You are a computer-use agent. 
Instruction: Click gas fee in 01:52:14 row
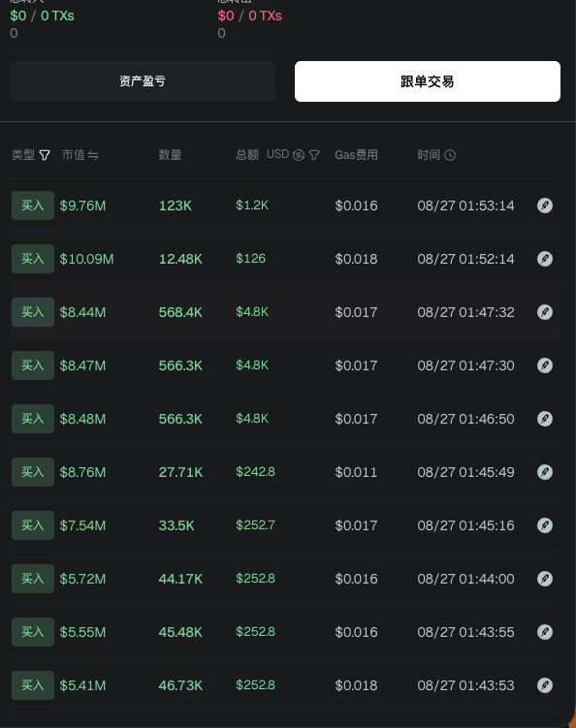(356, 259)
